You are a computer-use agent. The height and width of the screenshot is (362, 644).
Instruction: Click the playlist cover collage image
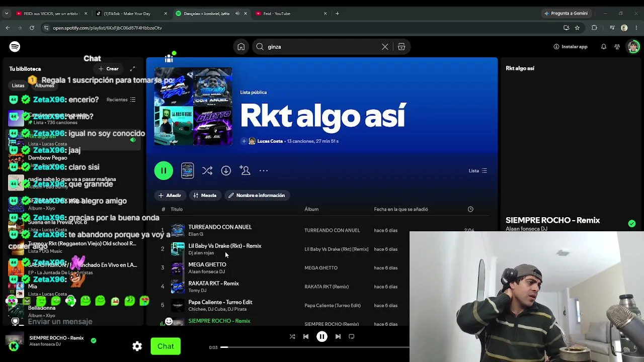193,107
